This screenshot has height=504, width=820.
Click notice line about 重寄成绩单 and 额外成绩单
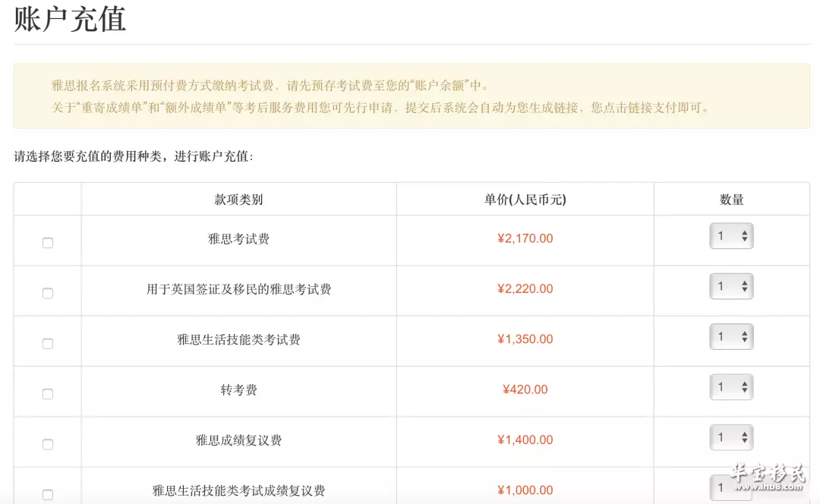pyautogui.click(x=380, y=108)
